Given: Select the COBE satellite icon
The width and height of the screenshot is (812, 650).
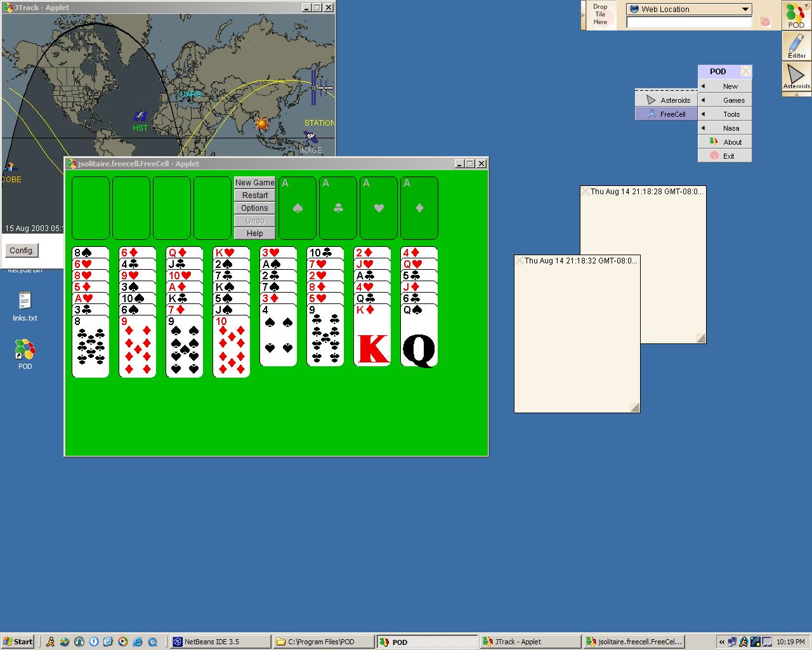Looking at the screenshot, I should pyautogui.click(x=9, y=168).
